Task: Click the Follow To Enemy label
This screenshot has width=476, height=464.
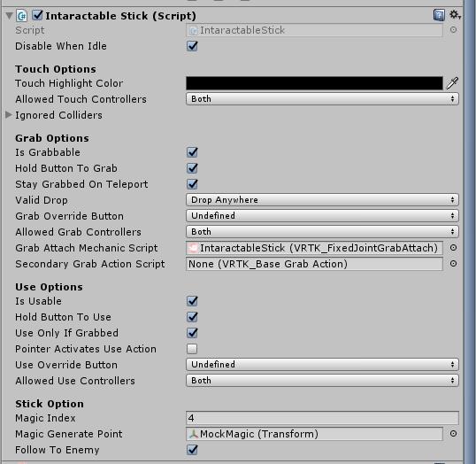Action: point(58,450)
